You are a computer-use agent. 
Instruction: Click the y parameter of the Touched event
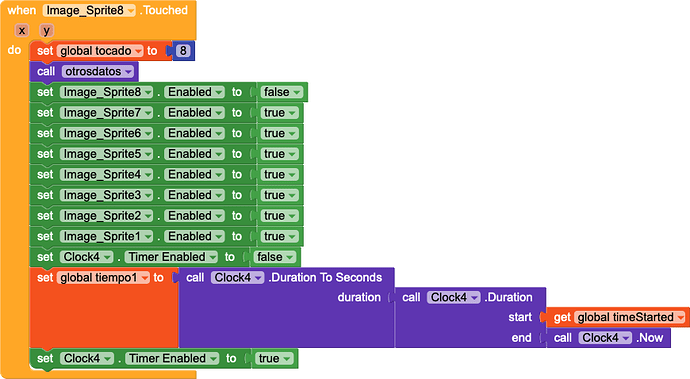46,30
